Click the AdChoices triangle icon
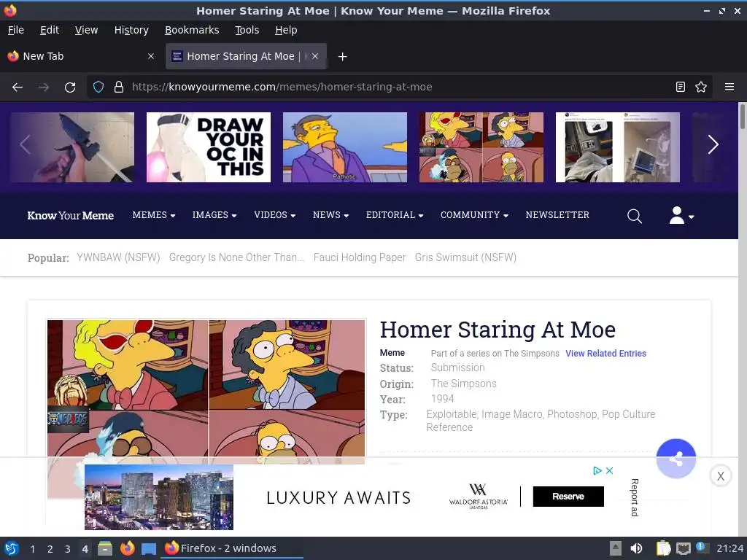 coord(597,470)
